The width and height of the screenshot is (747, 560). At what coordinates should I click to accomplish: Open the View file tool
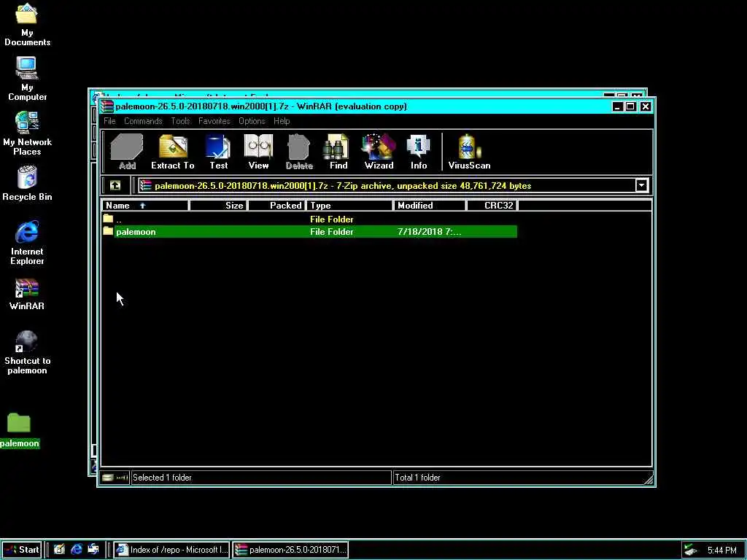[258, 152]
